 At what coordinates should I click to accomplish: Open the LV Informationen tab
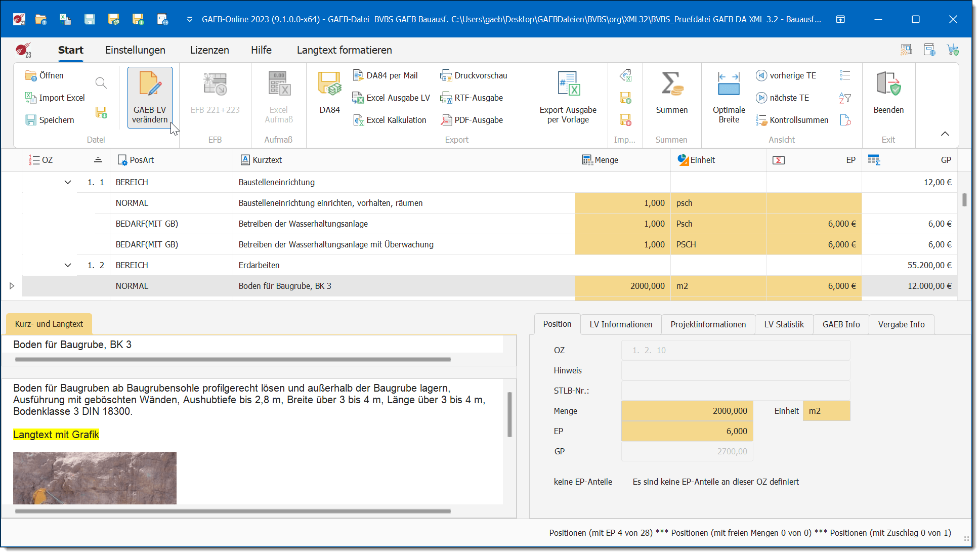tap(620, 324)
